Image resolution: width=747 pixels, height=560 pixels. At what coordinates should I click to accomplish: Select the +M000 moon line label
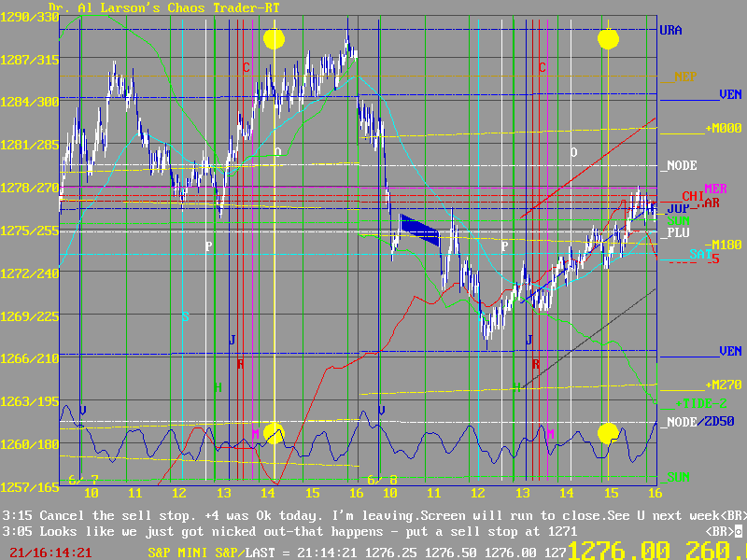coord(724,128)
